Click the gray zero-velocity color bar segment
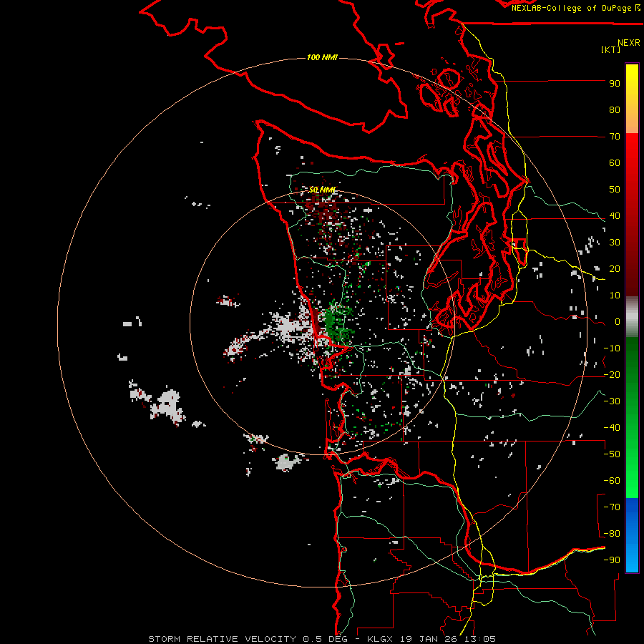 click(632, 317)
